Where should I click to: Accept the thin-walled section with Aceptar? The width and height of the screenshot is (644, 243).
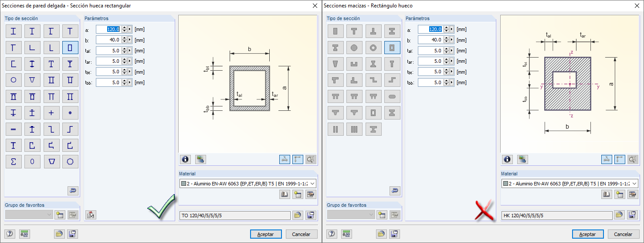(x=266, y=234)
